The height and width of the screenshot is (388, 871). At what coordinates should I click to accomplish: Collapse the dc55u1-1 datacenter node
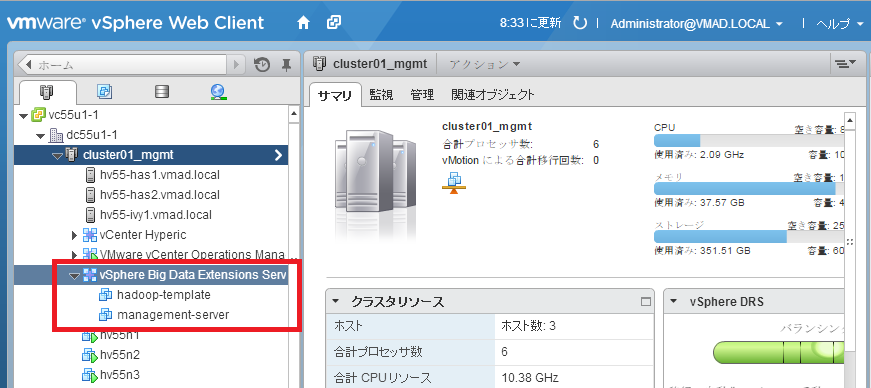[x=41, y=136]
